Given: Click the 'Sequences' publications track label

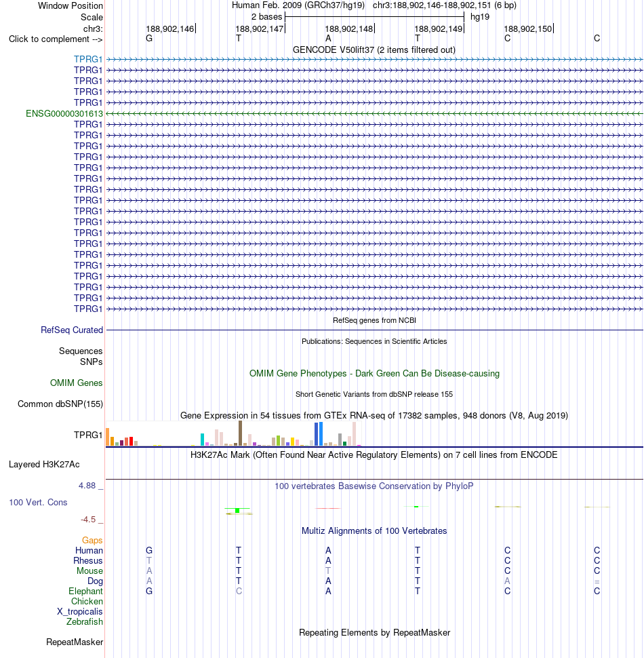Looking at the screenshot, I should 81,351.
